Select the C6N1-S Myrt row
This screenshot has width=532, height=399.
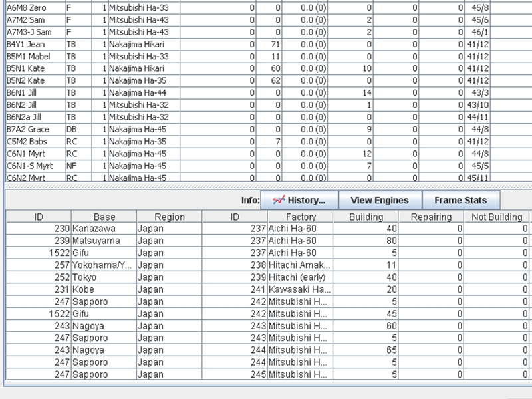pyautogui.click(x=268, y=166)
